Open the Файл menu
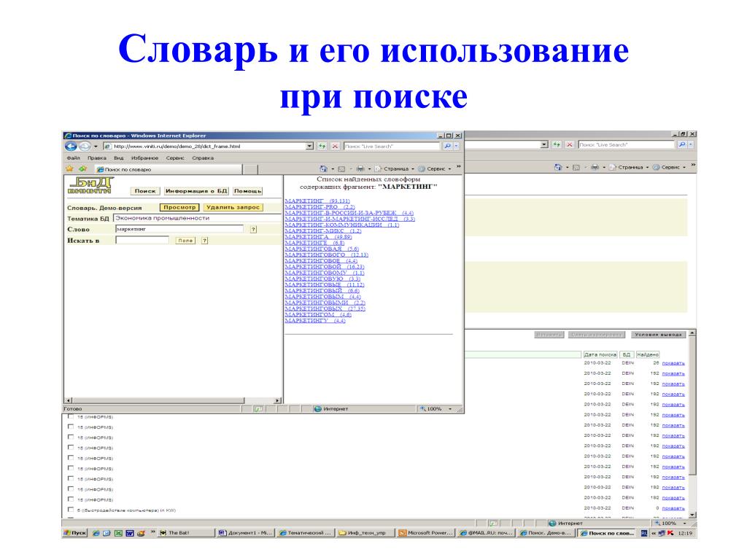 click(74, 158)
